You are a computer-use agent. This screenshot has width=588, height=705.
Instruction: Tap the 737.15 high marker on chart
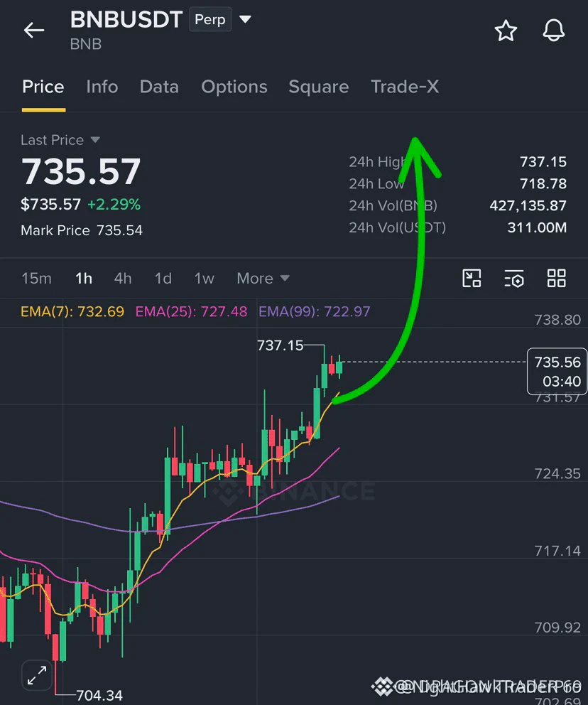click(x=281, y=345)
